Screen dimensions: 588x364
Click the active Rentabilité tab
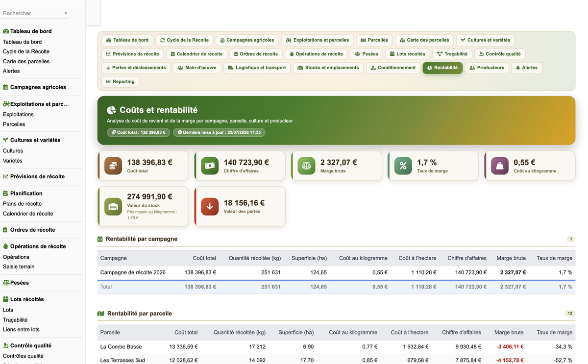(442, 68)
